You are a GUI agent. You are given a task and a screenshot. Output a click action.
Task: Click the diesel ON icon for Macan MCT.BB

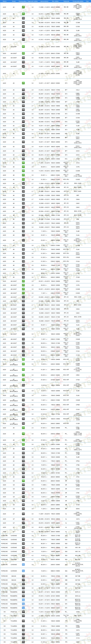pos(23,576)
